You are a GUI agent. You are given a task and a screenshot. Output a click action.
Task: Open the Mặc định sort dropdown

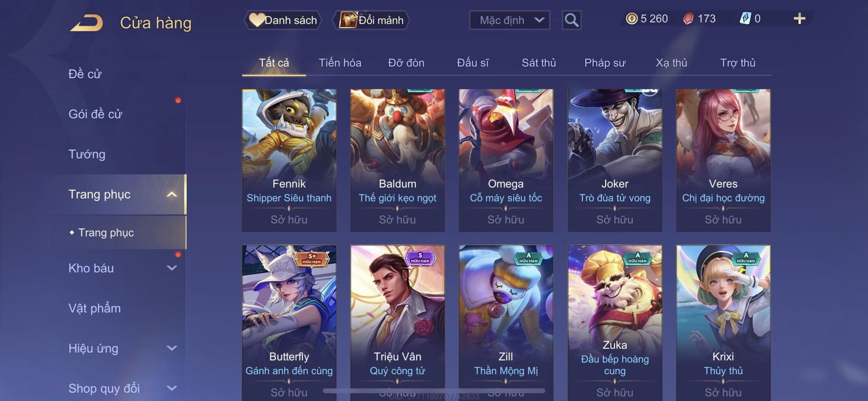pos(509,20)
